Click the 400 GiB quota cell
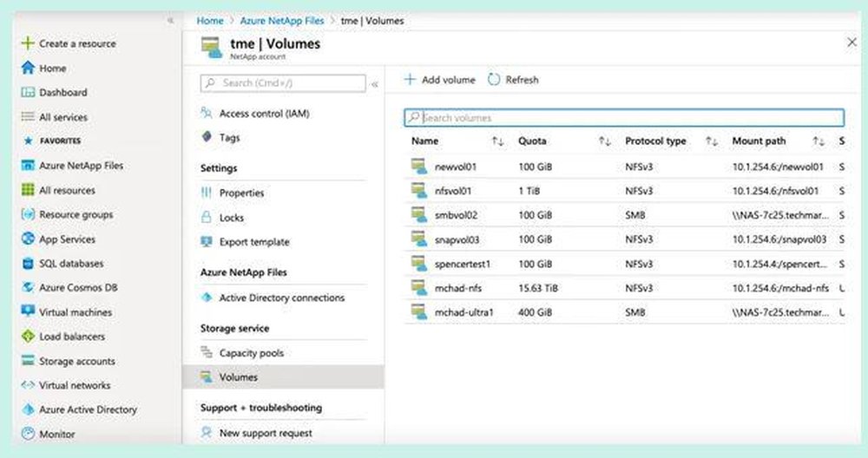The image size is (868, 458). click(536, 312)
